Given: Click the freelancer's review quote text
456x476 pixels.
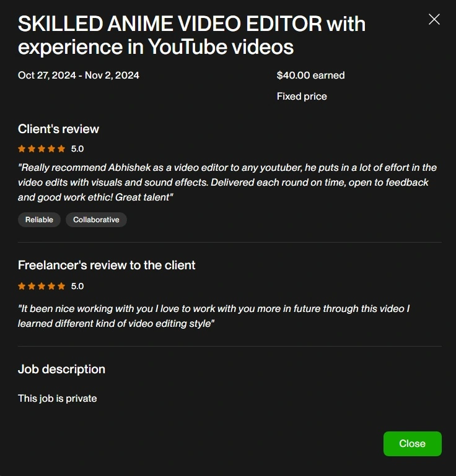Looking at the screenshot, I should (x=214, y=316).
